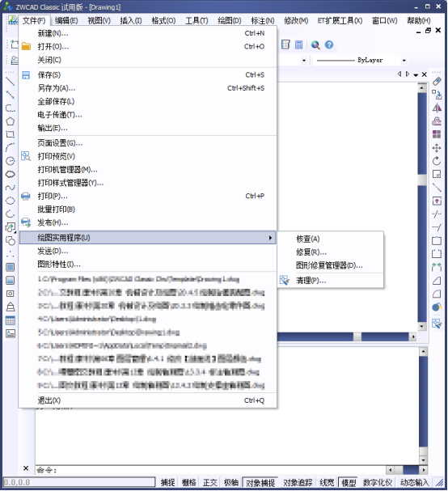448x491 pixels.
Task: Toggle 对象追踪 object tracking
Action: pos(298,482)
